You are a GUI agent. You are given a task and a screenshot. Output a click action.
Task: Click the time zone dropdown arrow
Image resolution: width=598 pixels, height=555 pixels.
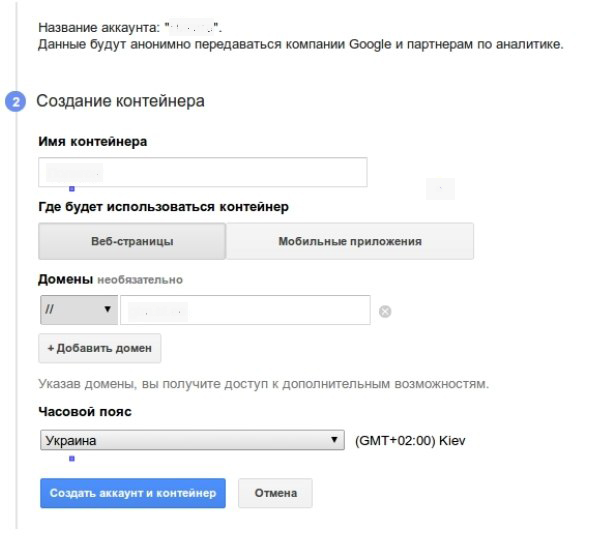tap(334, 439)
